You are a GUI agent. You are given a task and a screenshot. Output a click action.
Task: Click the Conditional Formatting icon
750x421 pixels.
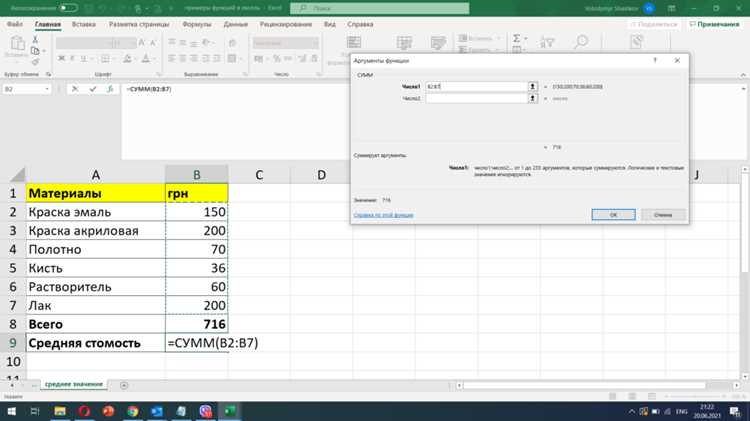click(354, 43)
